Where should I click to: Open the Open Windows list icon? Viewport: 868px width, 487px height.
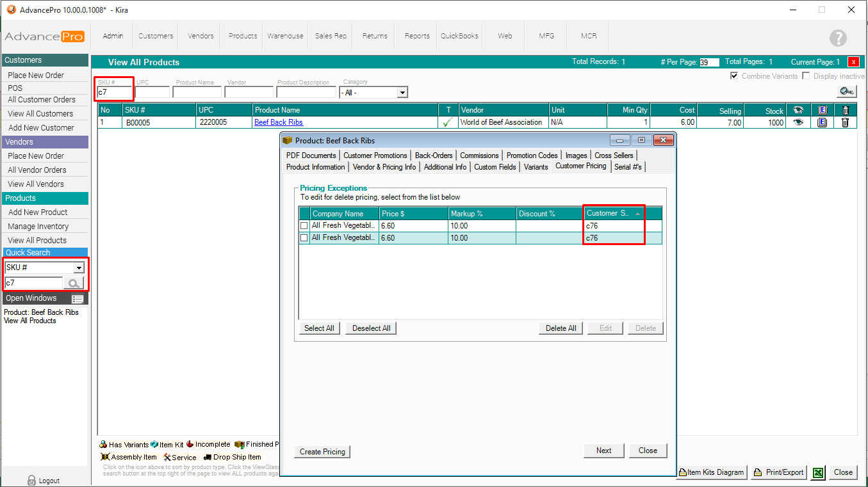tap(78, 299)
